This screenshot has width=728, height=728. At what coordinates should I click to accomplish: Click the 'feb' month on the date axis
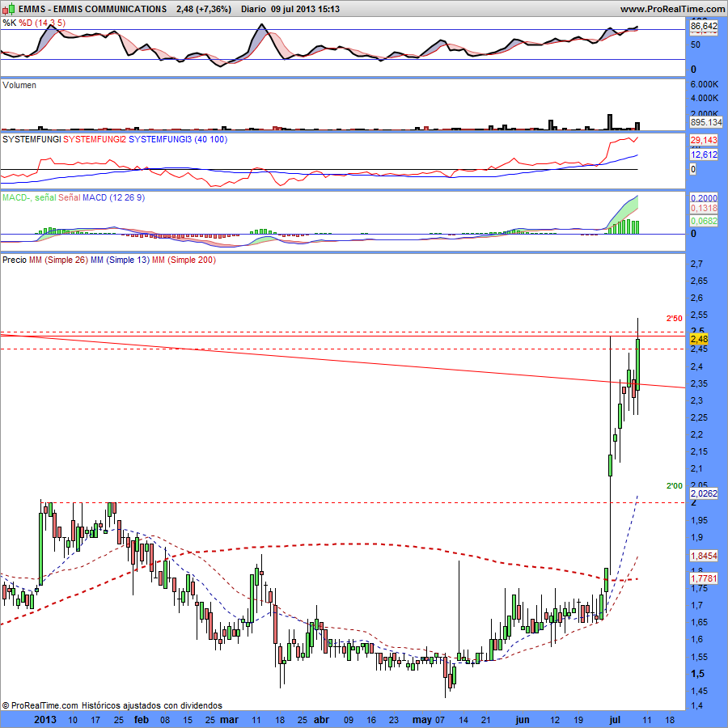141,720
